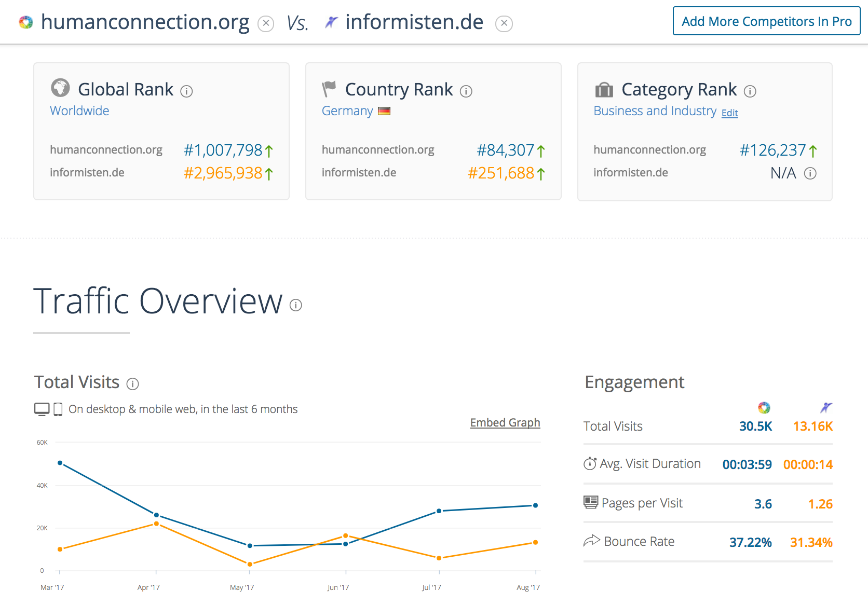868x605 pixels.
Task: Click global rank #1,007,798
Action: tap(223, 150)
